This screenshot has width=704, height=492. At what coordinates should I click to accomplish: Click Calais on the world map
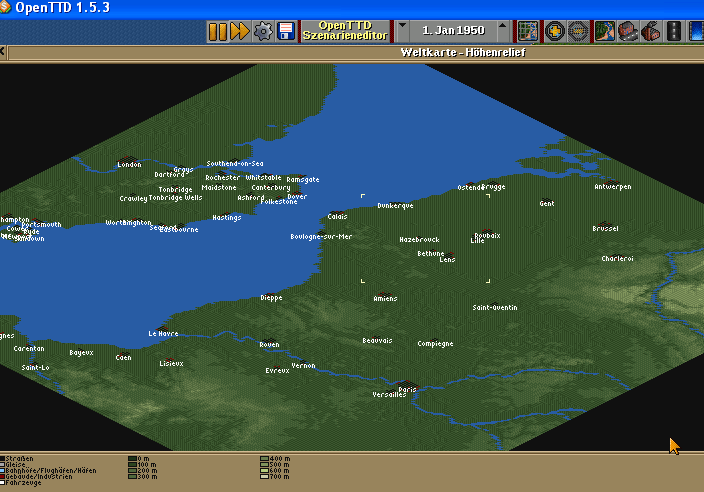tap(337, 216)
